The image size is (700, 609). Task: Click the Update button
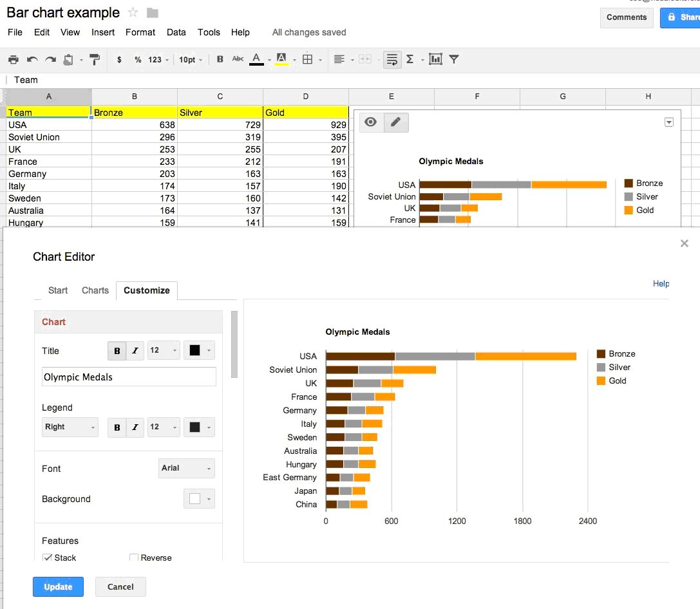(x=58, y=586)
